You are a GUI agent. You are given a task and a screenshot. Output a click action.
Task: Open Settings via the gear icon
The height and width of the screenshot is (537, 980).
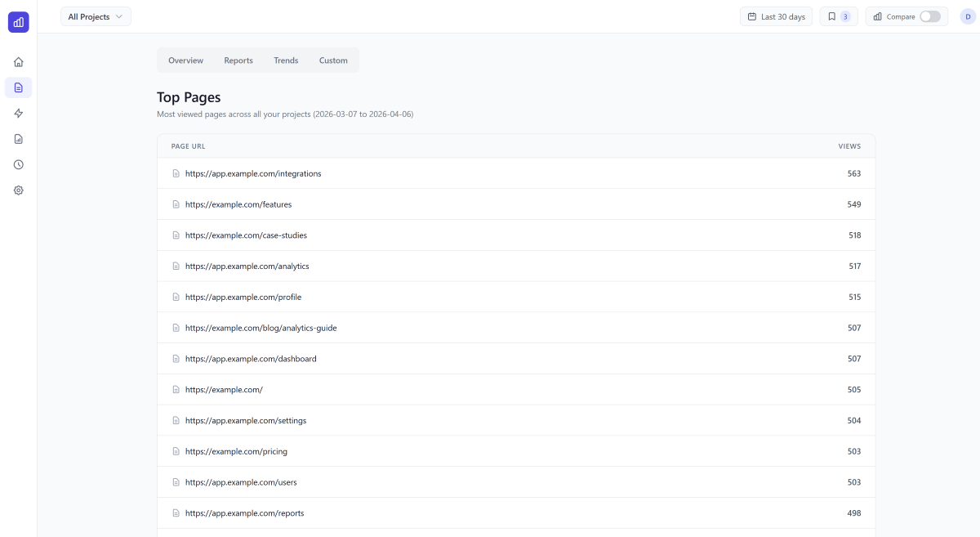[x=18, y=190]
